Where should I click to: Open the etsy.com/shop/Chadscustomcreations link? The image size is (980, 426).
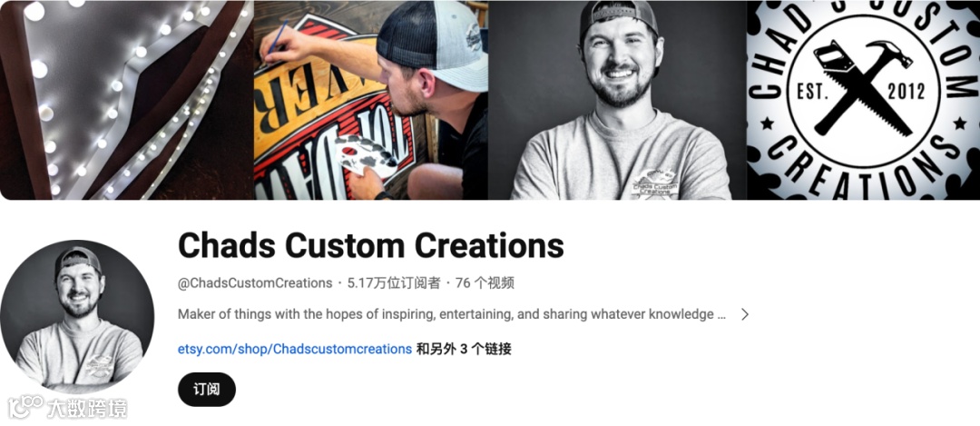pos(295,349)
